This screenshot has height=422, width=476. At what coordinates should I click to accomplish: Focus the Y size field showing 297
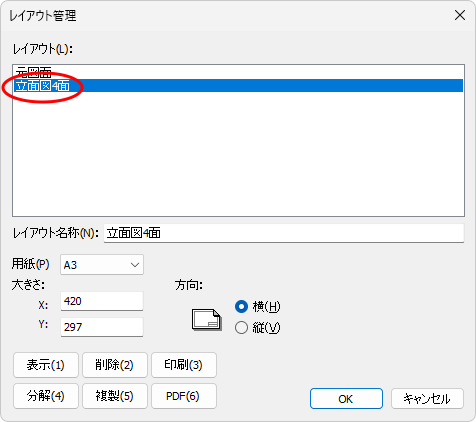[102, 327]
